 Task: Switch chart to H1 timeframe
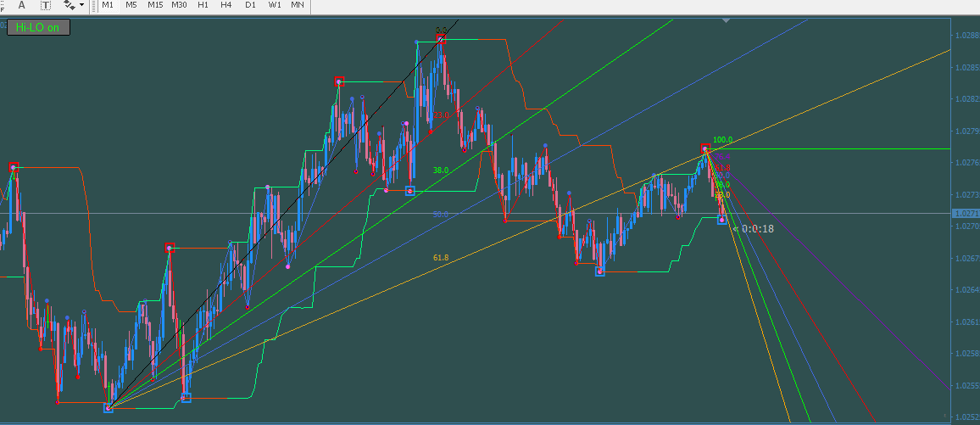[203, 5]
